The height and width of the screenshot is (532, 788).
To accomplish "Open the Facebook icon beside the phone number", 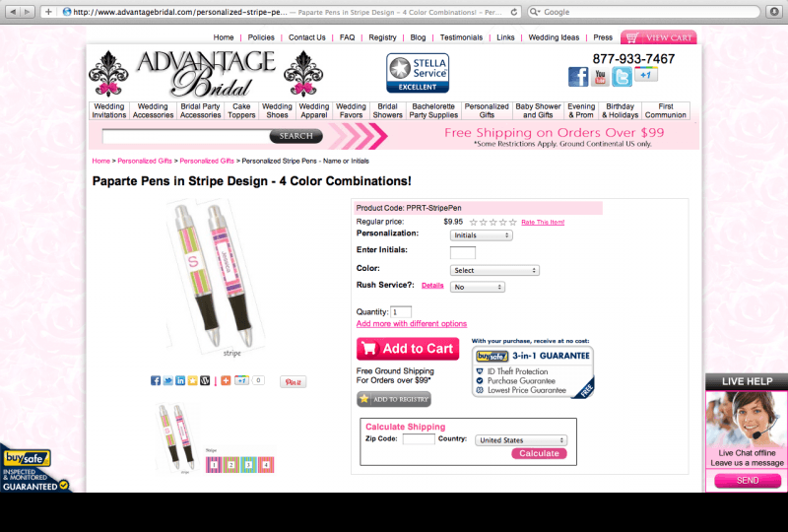I will click(x=578, y=77).
